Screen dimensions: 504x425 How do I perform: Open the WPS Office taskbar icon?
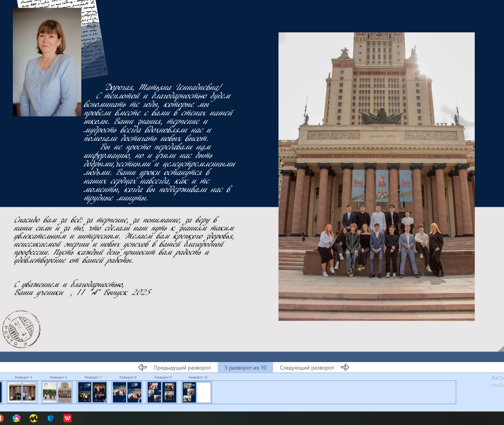click(x=67, y=418)
